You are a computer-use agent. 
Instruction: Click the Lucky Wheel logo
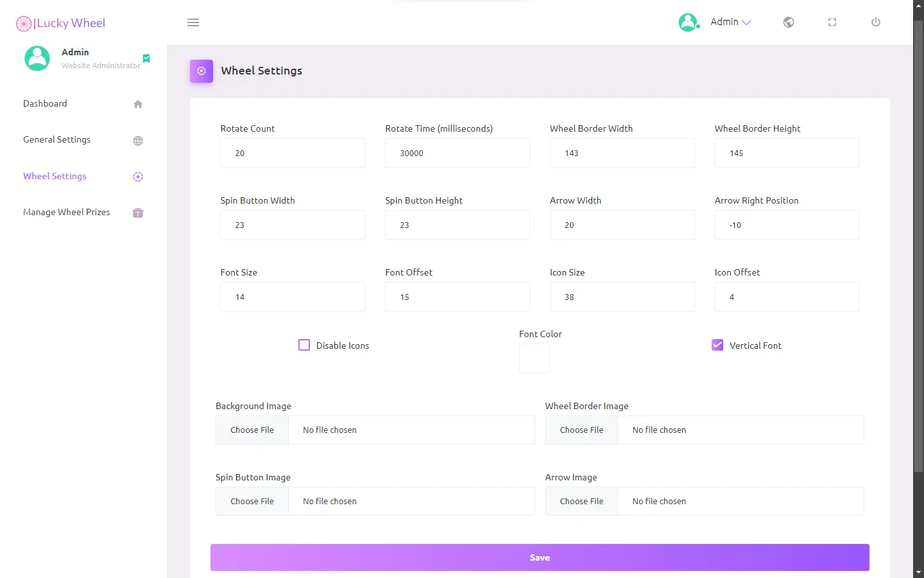click(x=60, y=23)
